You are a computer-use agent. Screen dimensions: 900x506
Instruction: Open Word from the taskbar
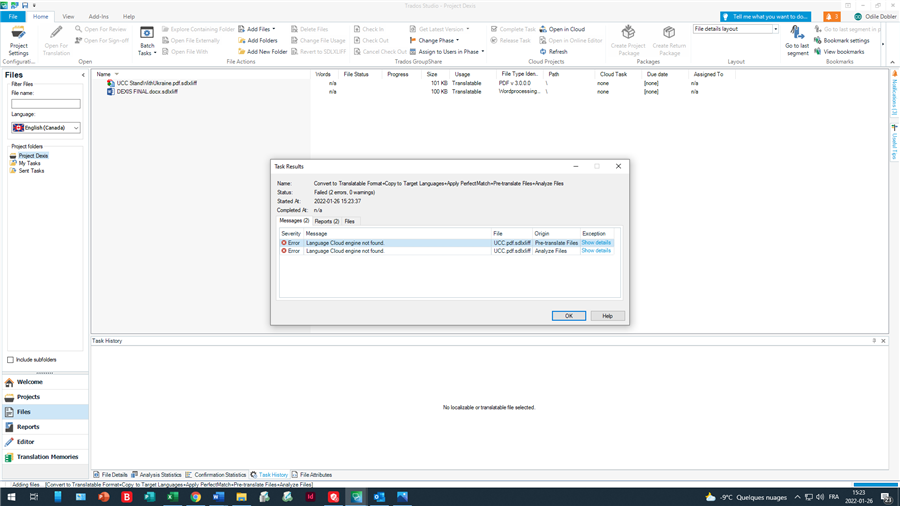click(x=219, y=497)
